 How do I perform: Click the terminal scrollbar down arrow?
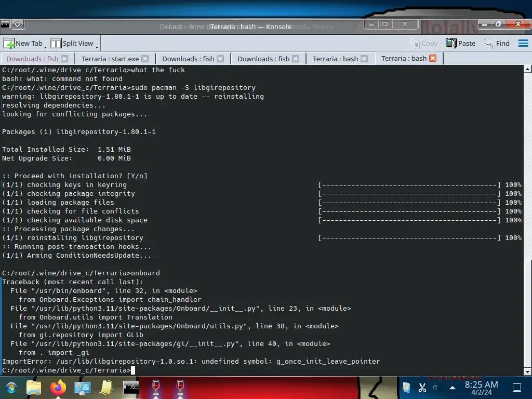tap(528, 371)
